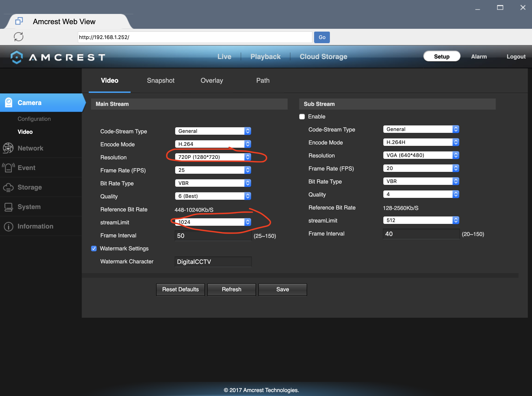Open the Storage sidebar section

pos(41,187)
